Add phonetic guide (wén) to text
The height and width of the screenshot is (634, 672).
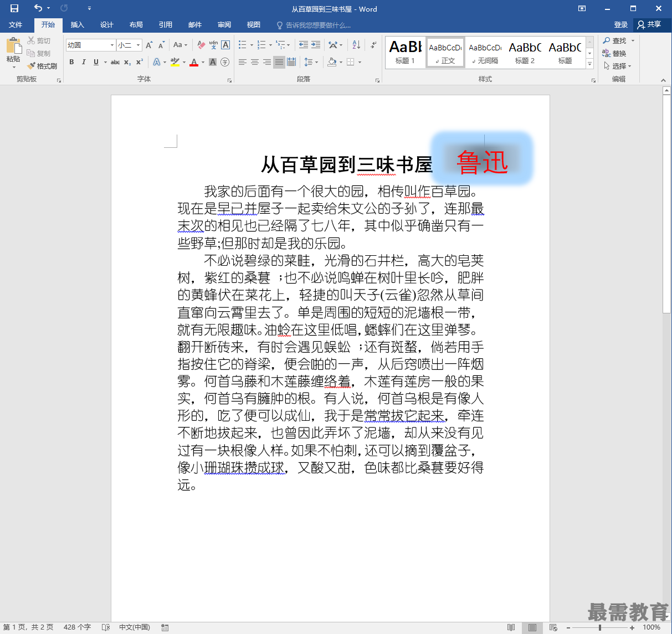tap(213, 45)
